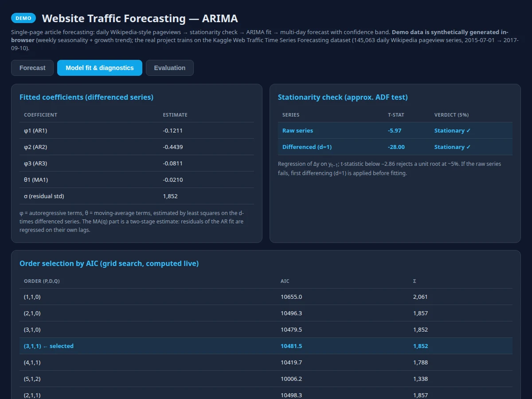Click the φ1 (AR1) coefficient row
Viewport: 532px width, 399px height.
137,130
